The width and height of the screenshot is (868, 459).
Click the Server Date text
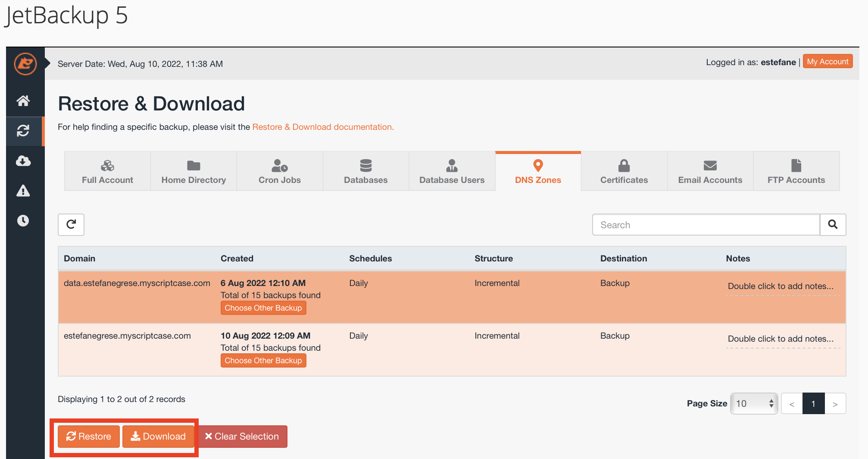141,64
